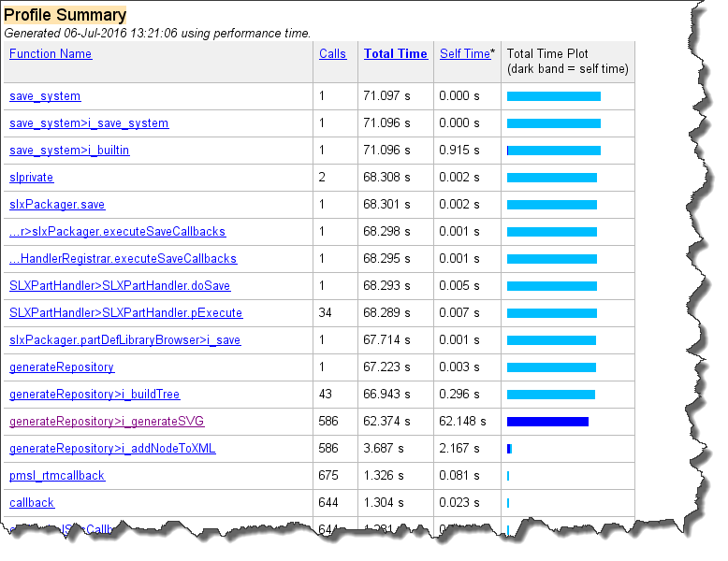Open generateRepository>i_buildTree link
The width and height of the screenshot is (728, 561).
pyautogui.click(x=95, y=395)
